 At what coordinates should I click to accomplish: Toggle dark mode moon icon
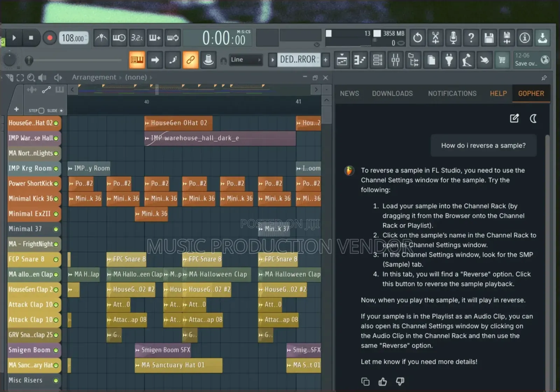[x=533, y=119]
